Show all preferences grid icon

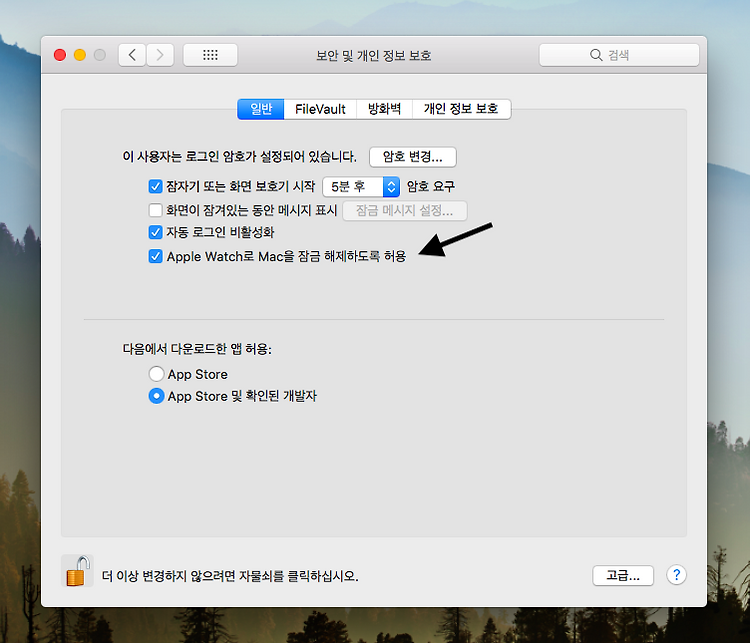point(210,55)
